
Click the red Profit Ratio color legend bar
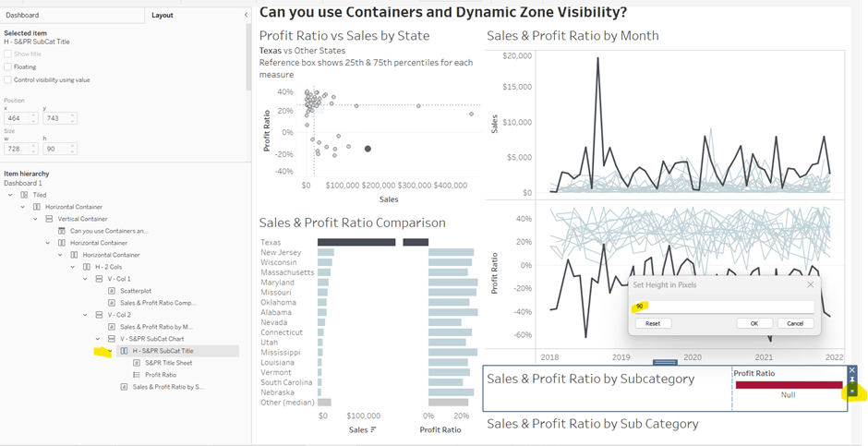788,384
